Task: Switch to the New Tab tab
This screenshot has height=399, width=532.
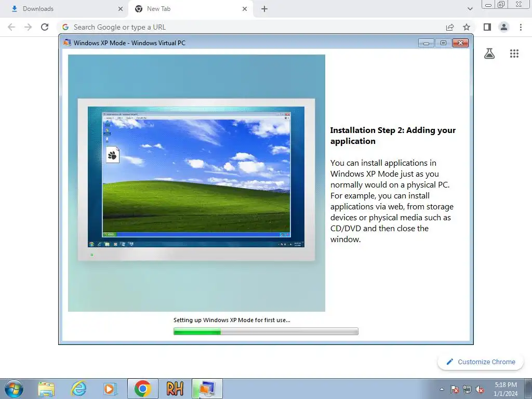Action: click(x=191, y=9)
